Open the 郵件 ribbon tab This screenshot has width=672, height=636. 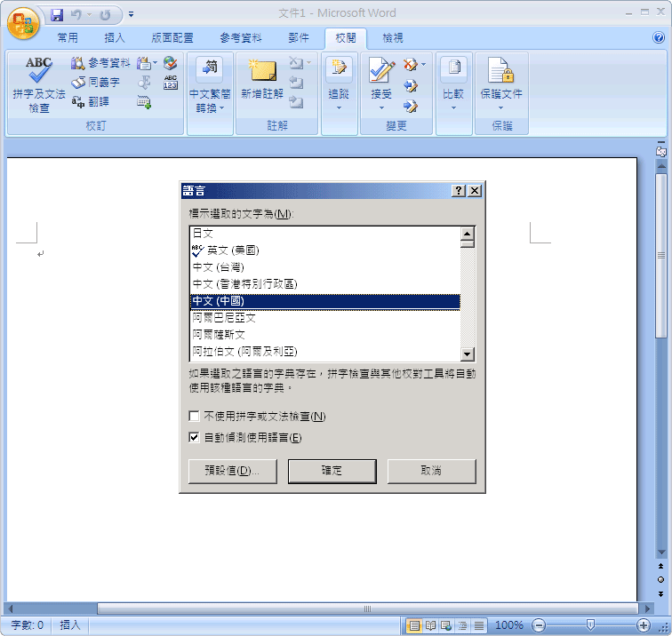(299, 38)
